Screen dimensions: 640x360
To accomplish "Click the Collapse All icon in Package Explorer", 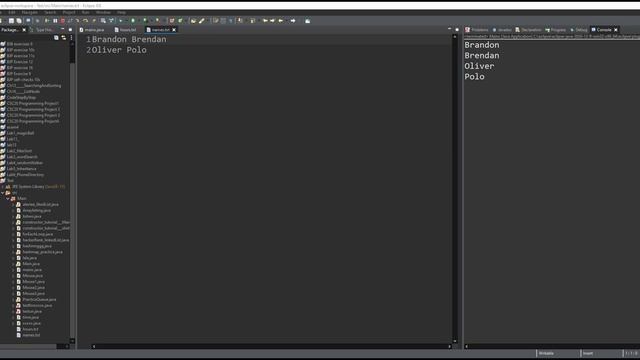I will coord(56,38).
